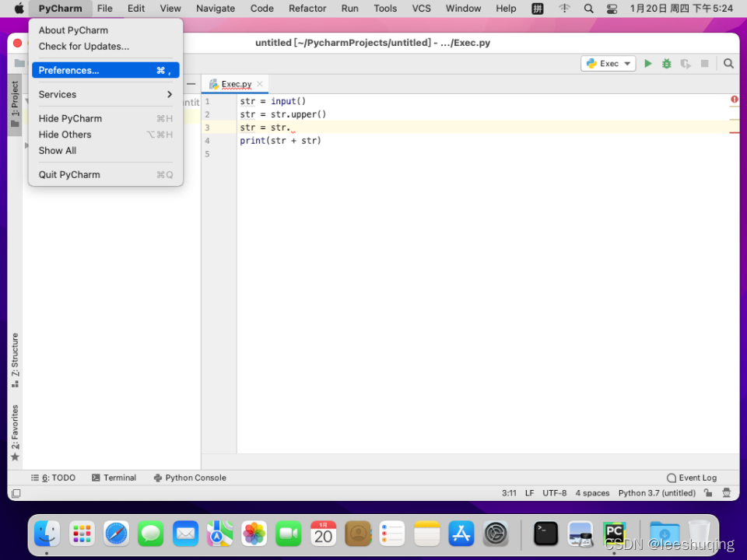This screenshot has width=747, height=560.
Task: Open Terminal app from the Dock
Action: [545, 534]
